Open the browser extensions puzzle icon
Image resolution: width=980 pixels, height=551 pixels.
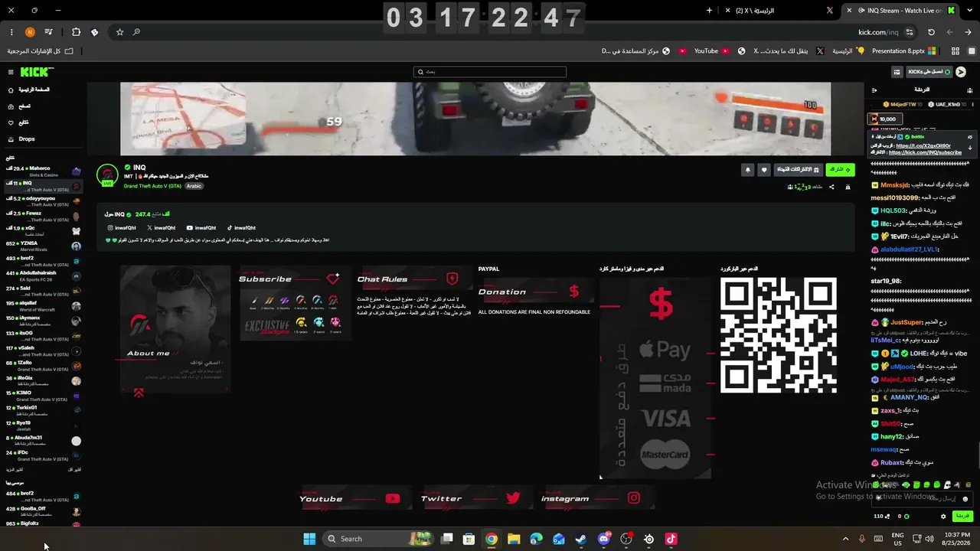click(76, 32)
